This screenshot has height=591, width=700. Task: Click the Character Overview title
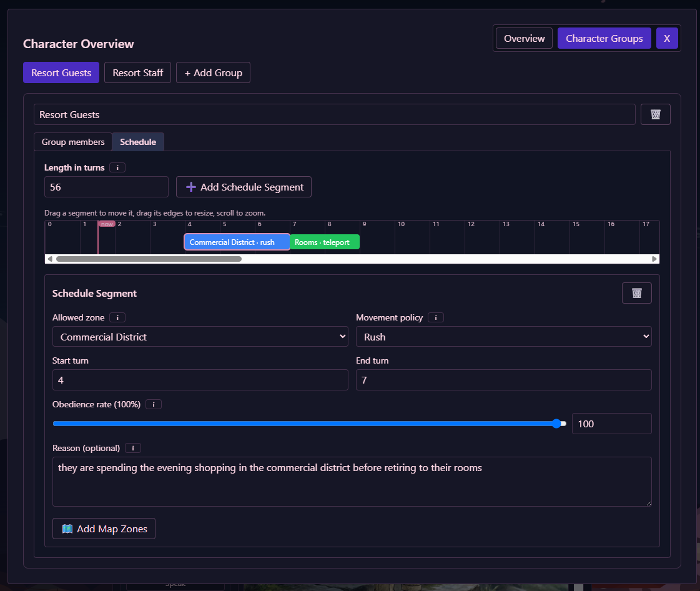79,44
